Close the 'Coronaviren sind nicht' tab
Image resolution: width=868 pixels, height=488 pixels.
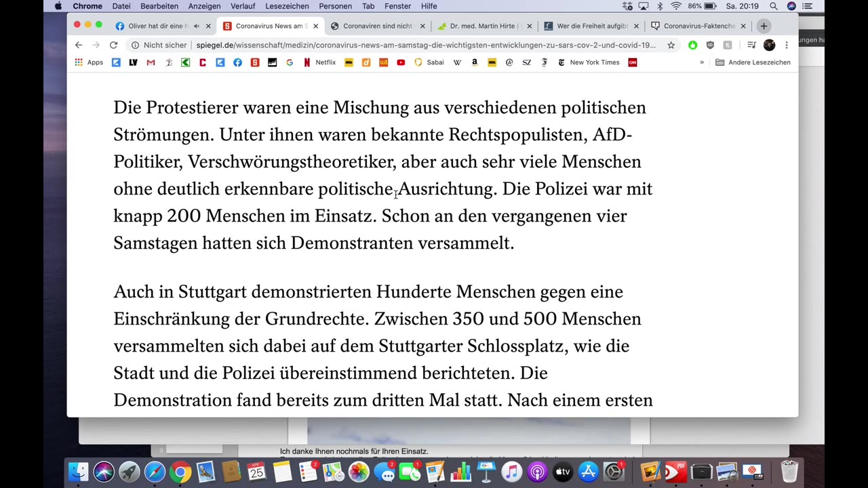point(422,26)
